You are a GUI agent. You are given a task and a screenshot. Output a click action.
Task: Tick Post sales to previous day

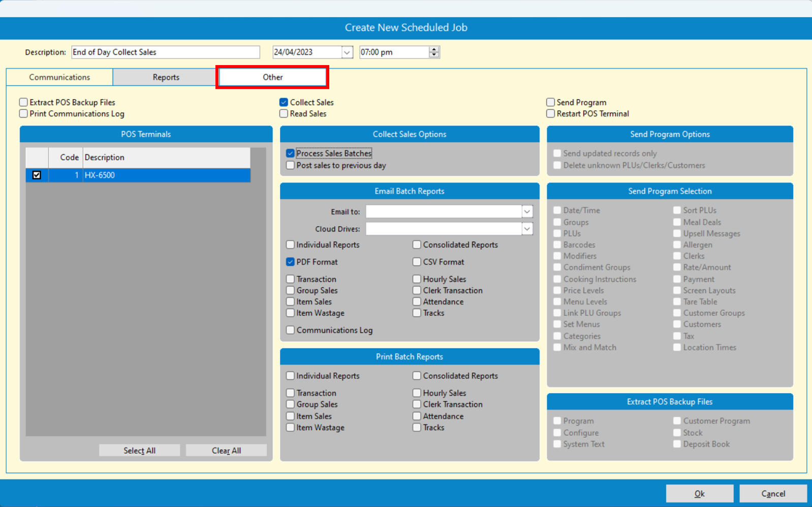click(291, 166)
